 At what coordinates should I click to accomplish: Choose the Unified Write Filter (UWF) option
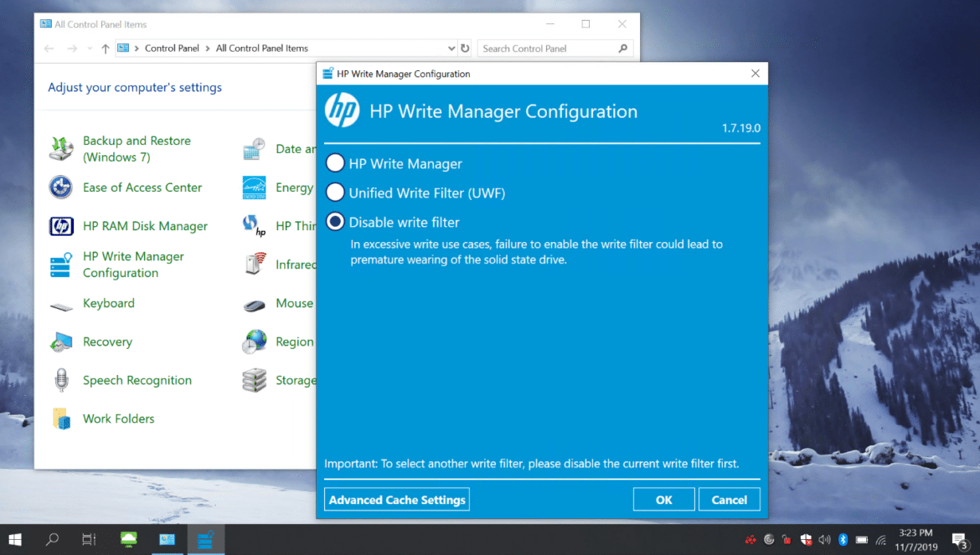pyautogui.click(x=335, y=193)
